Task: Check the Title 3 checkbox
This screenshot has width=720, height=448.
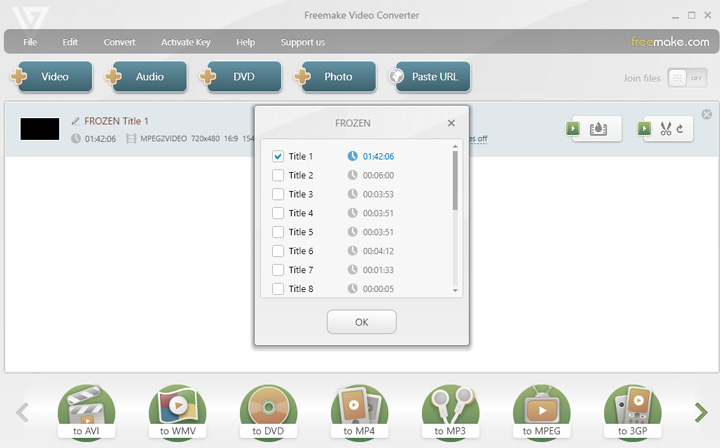Action: tap(278, 194)
